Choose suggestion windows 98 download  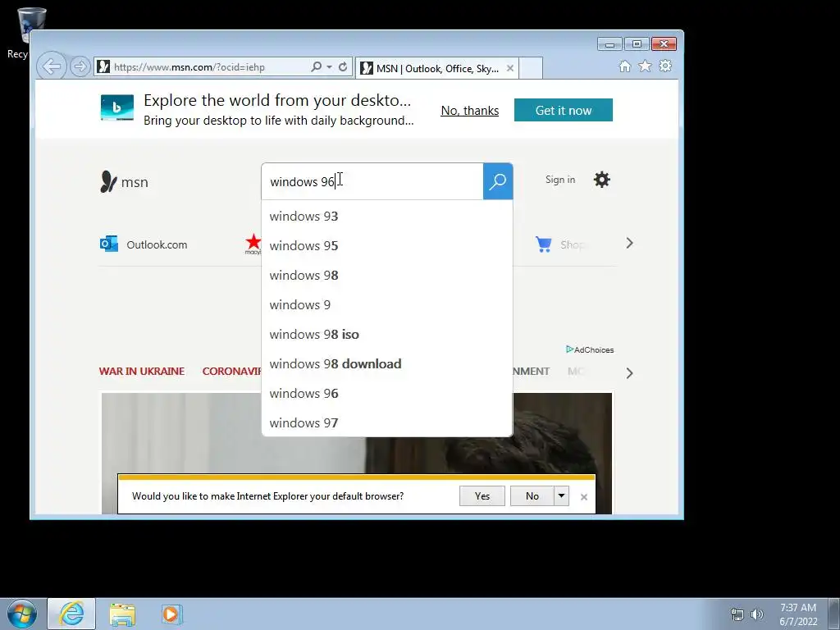[387, 363]
